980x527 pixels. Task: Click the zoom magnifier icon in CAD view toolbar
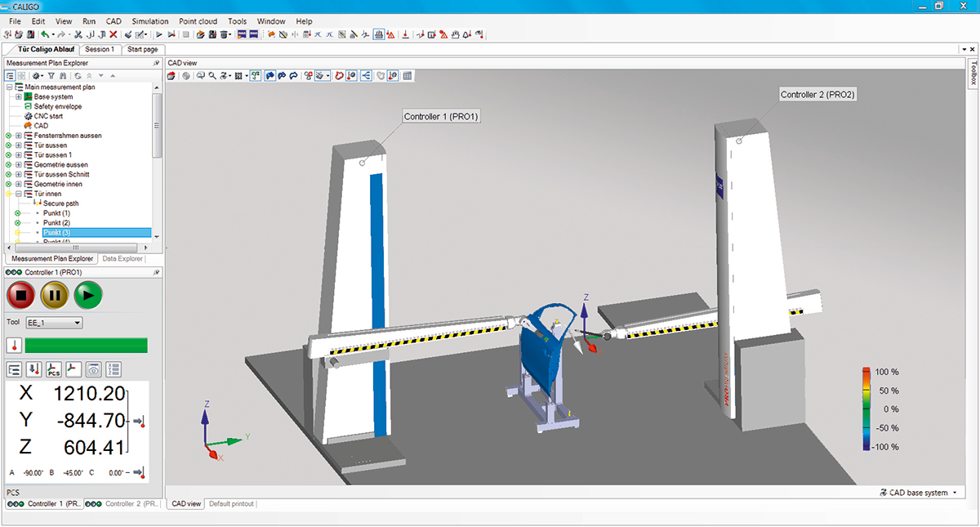pos(212,75)
